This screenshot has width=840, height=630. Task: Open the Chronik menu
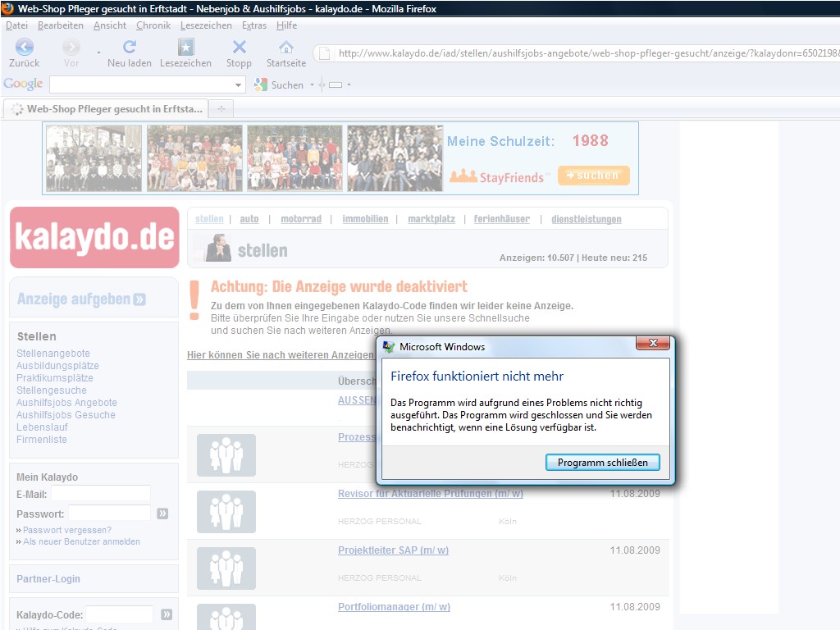click(x=153, y=25)
